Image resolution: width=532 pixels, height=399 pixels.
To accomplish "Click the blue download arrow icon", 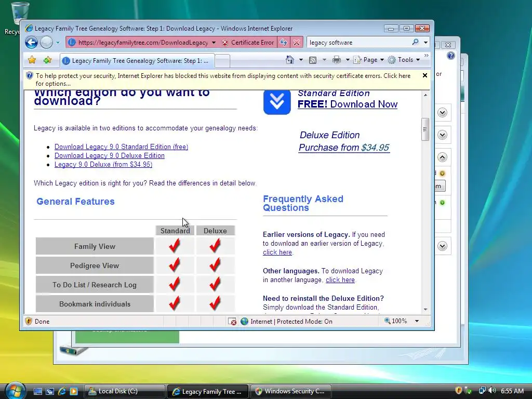I will coord(277,102).
